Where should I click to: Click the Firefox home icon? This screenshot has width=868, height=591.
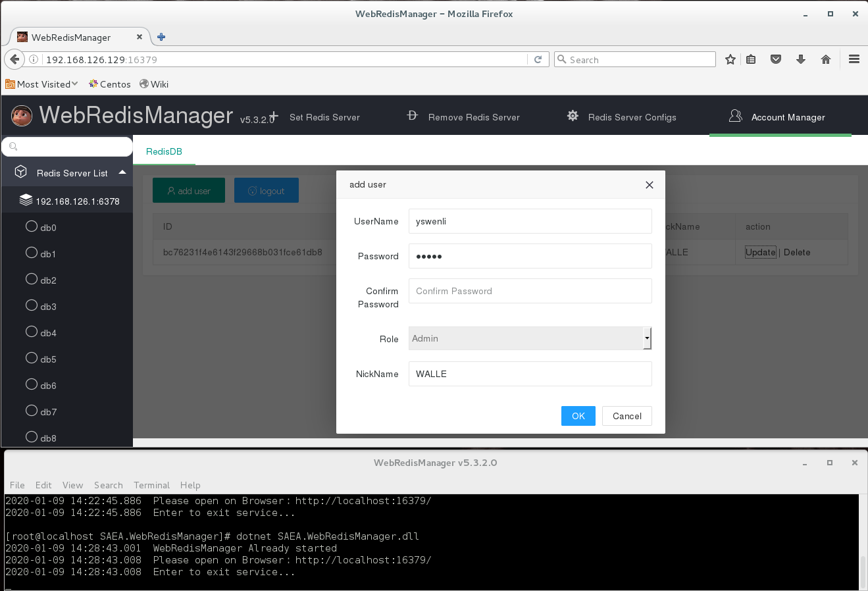(x=826, y=59)
